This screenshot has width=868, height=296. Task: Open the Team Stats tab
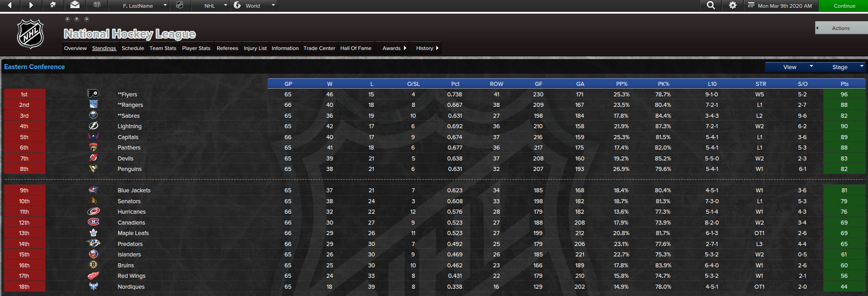[x=163, y=48]
